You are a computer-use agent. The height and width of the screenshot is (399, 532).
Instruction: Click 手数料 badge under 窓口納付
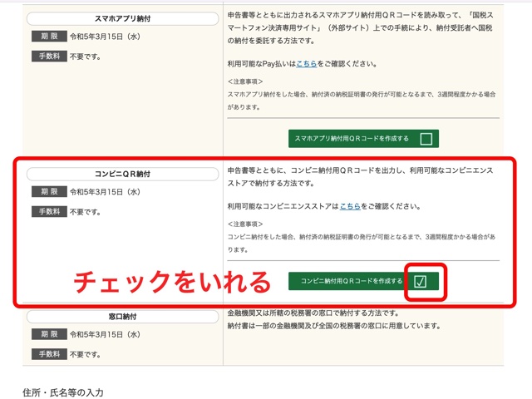coord(48,353)
